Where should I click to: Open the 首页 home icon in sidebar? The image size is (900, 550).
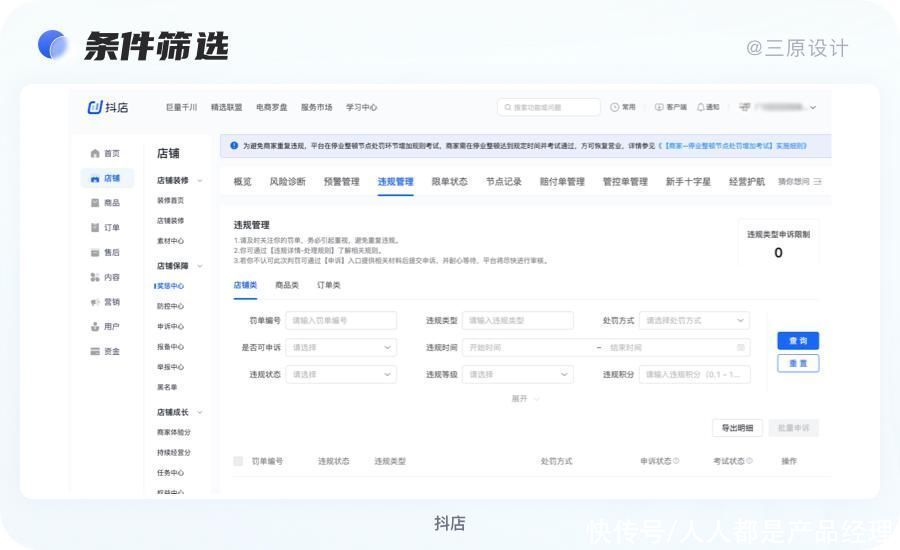pos(95,153)
